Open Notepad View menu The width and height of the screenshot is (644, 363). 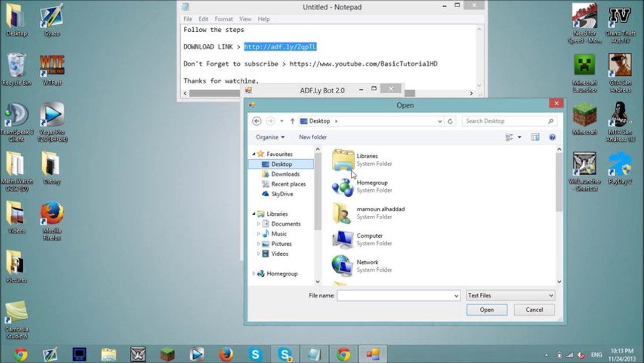[245, 19]
